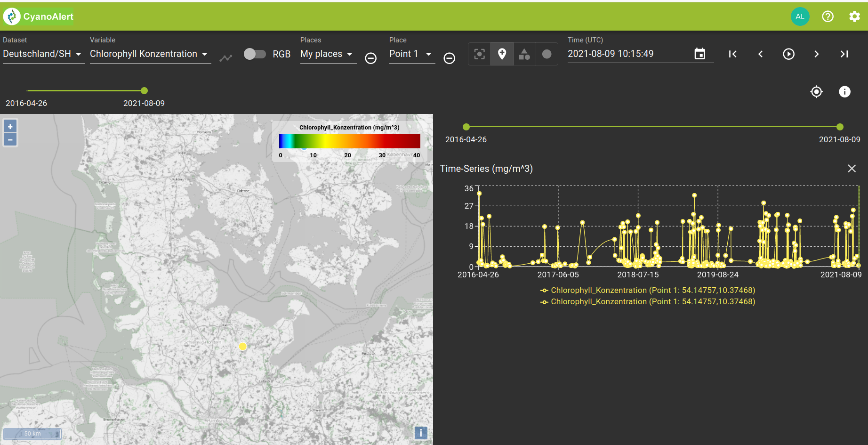Remove Point 1 with the minus button
Screen dimensions: 868x445
click(x=449, y=57)
